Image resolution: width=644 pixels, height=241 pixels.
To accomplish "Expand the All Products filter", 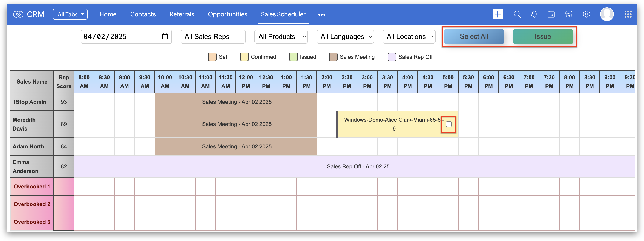I will (281, 37).
